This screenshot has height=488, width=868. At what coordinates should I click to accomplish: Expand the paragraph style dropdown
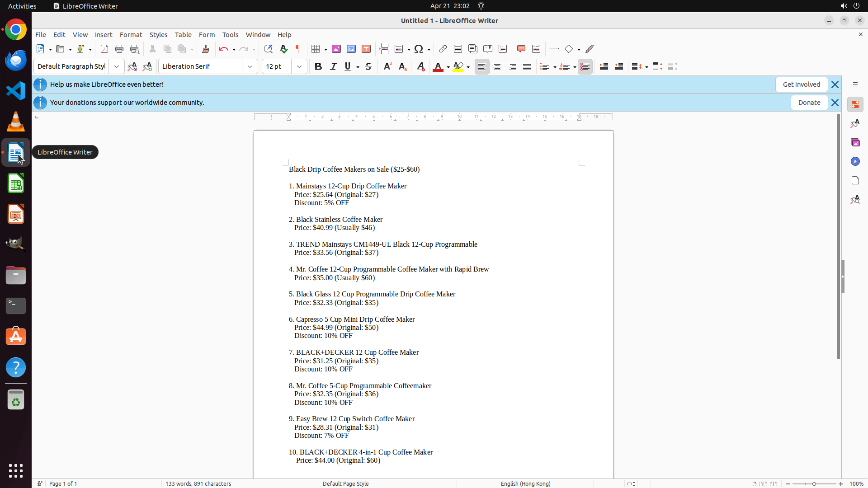[x=117, y=66]
